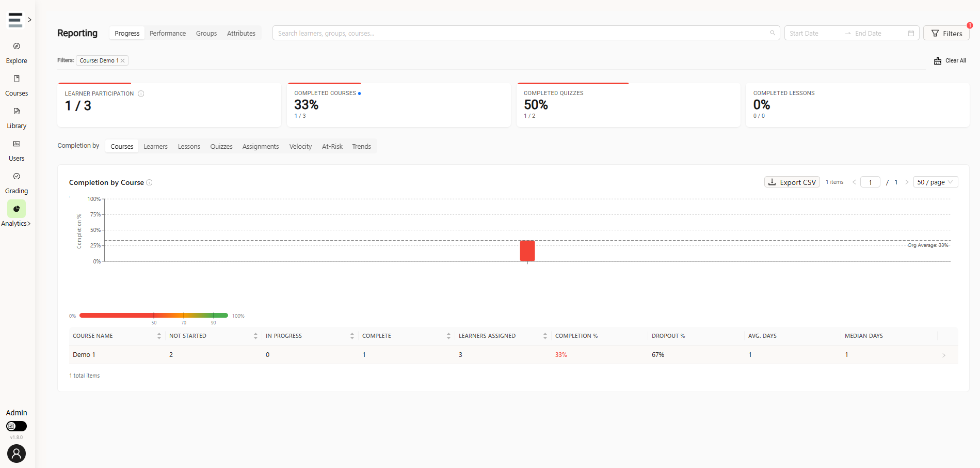
Task: Toggle the Admin mode switch
Action: click(x=17, y=426)
